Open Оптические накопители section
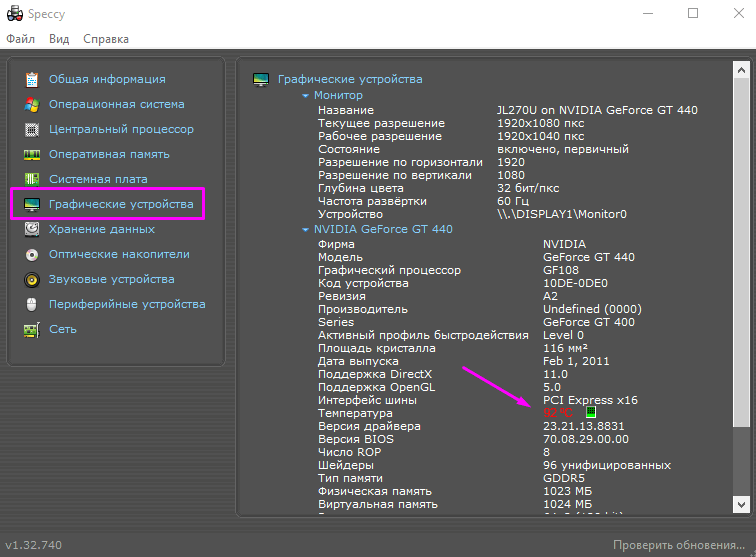756x557 pixels. click(119, 254)
